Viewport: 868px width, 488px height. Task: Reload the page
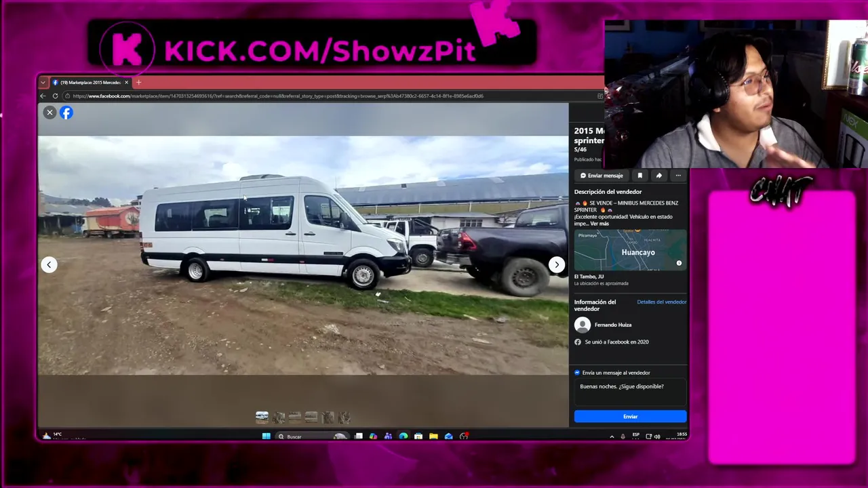[x=55, y=96]
